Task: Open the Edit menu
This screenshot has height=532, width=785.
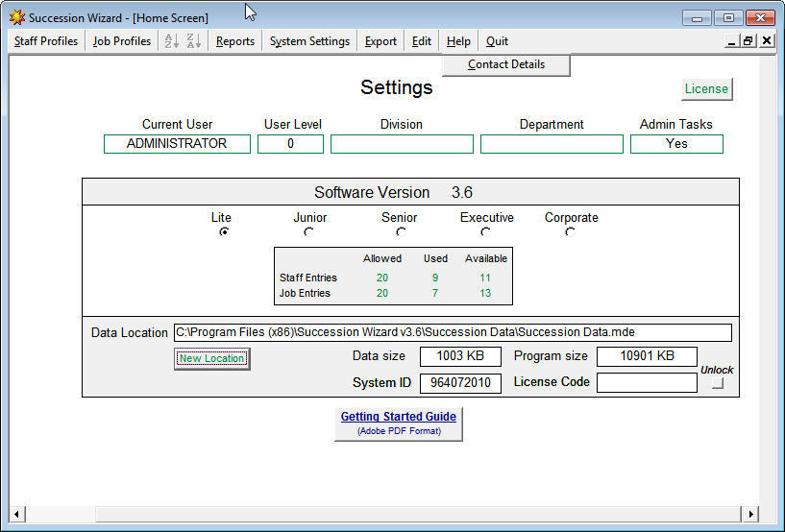Action: [x=422, y=41]
